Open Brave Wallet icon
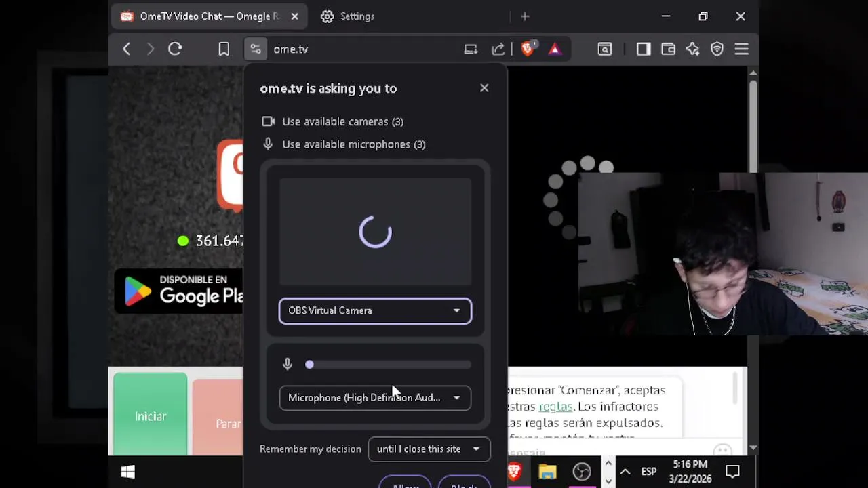868x488 pixels. 668,49
